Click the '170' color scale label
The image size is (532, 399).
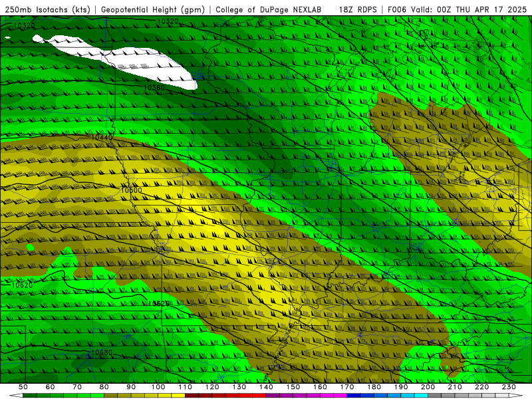[346, 387]
